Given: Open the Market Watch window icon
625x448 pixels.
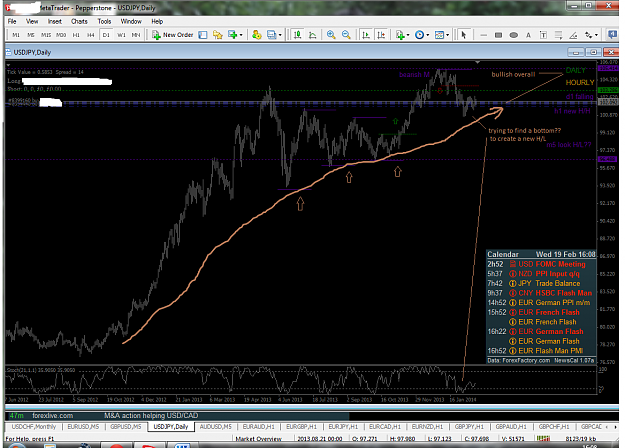Looking at the screenshot, I should 203,35.
